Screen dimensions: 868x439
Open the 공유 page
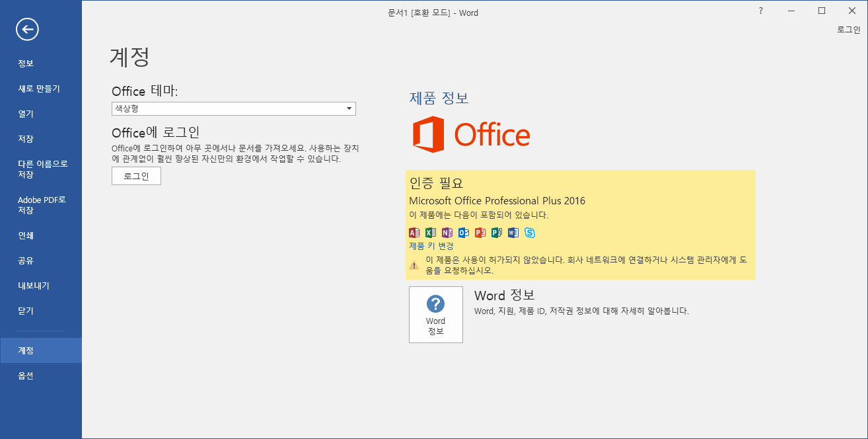[41, 260]
